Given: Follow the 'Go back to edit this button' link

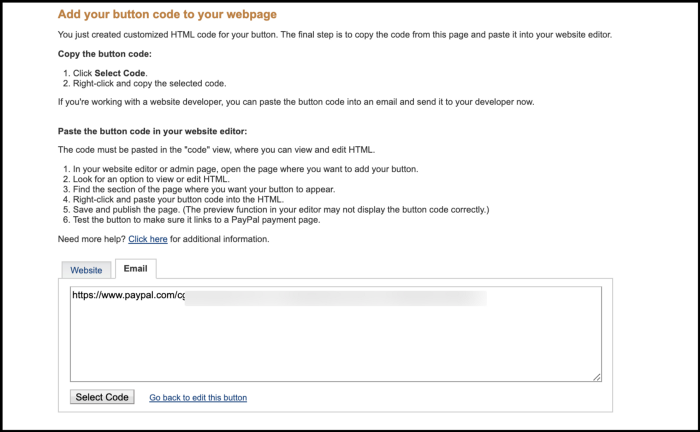Looking at the screenshot, I should point(198,398).
